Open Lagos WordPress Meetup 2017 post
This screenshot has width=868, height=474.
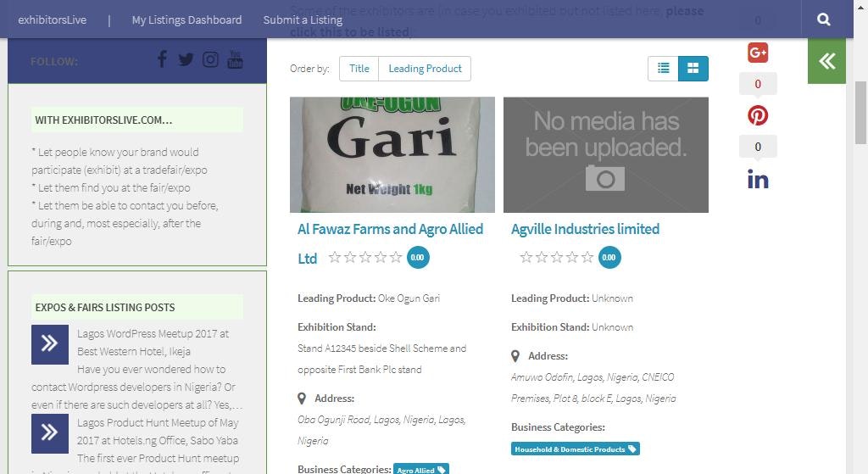153,343
